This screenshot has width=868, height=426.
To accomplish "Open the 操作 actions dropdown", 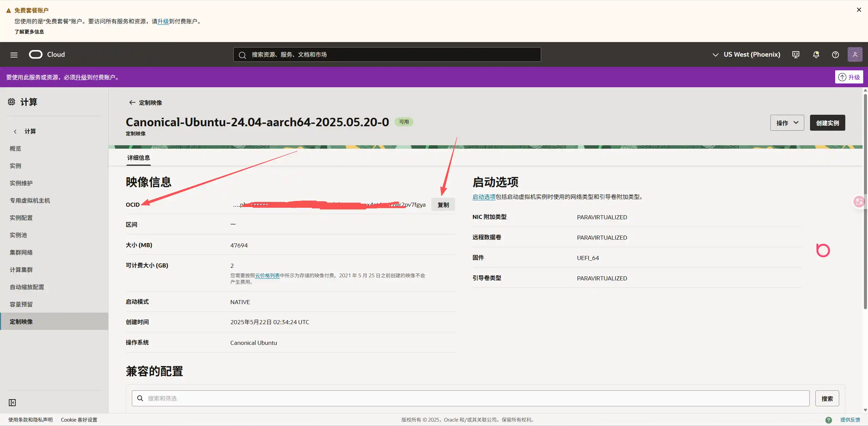I will click(787, 123).
